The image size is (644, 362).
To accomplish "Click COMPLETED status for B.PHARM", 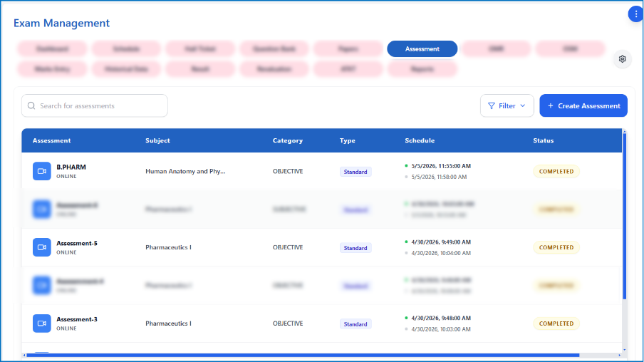I will coord(556,171).
